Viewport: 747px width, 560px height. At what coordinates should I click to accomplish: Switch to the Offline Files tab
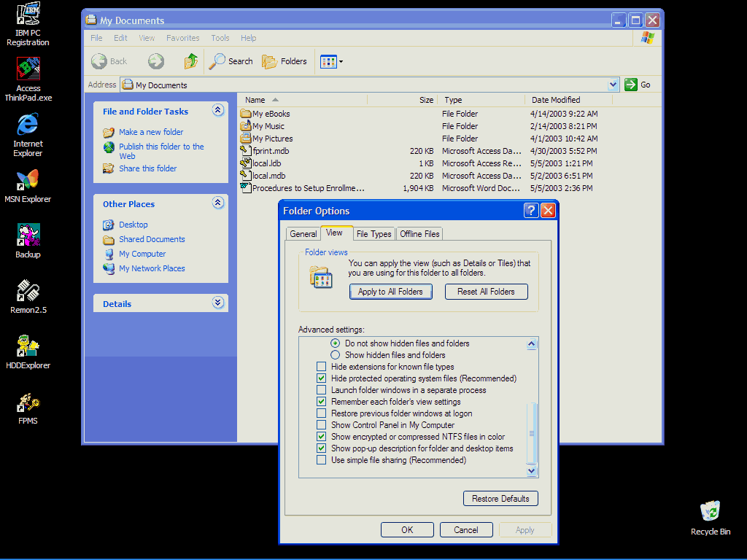point(419,234)
